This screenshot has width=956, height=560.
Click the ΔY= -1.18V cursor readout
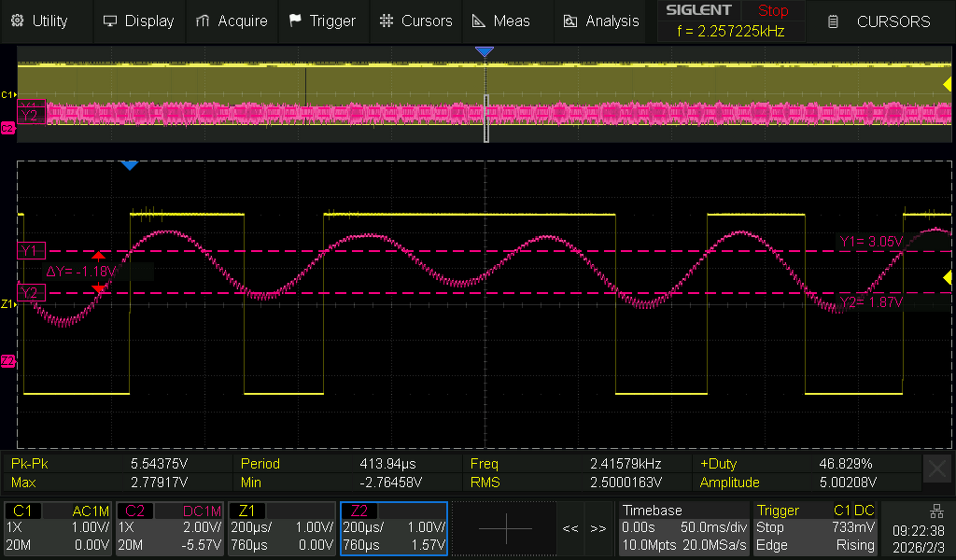pos(81,272)
